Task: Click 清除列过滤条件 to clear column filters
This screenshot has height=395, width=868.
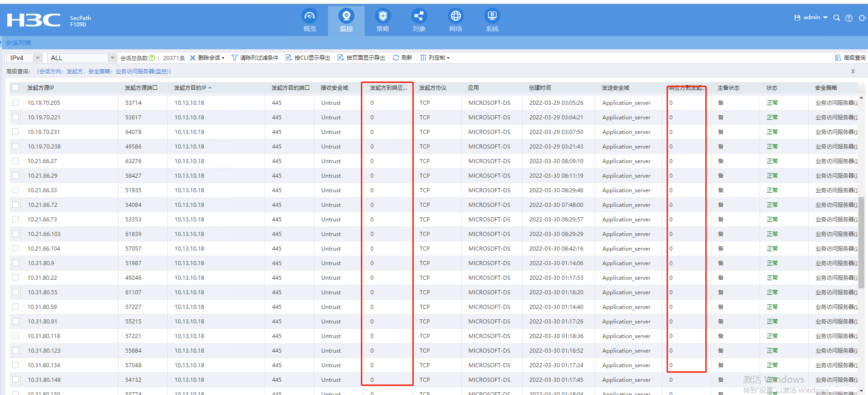Action: pyautogui.click(x=255, y=58)
